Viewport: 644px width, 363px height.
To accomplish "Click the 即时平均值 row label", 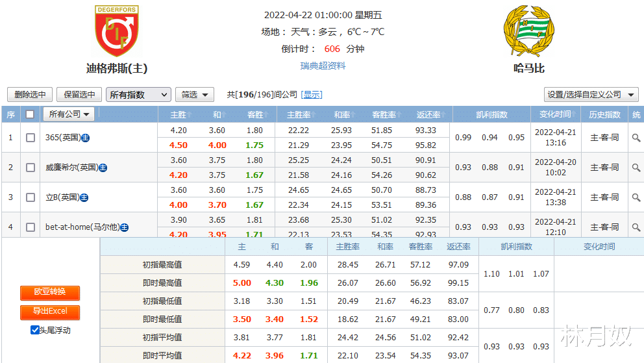I will coord(162,356).
